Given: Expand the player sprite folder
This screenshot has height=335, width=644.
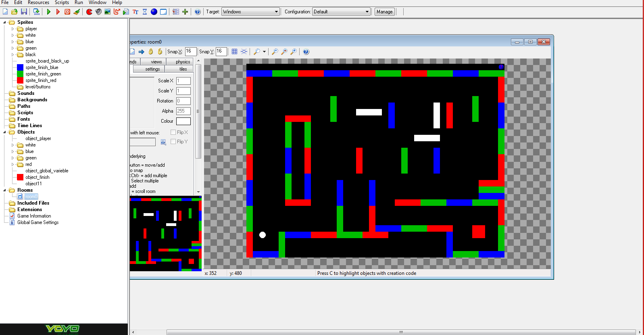Looking at the screenshot, I should (x=13, y=29).
